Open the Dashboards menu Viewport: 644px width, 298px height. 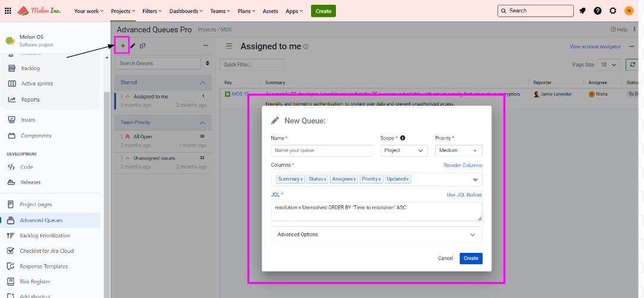point(186,11)
